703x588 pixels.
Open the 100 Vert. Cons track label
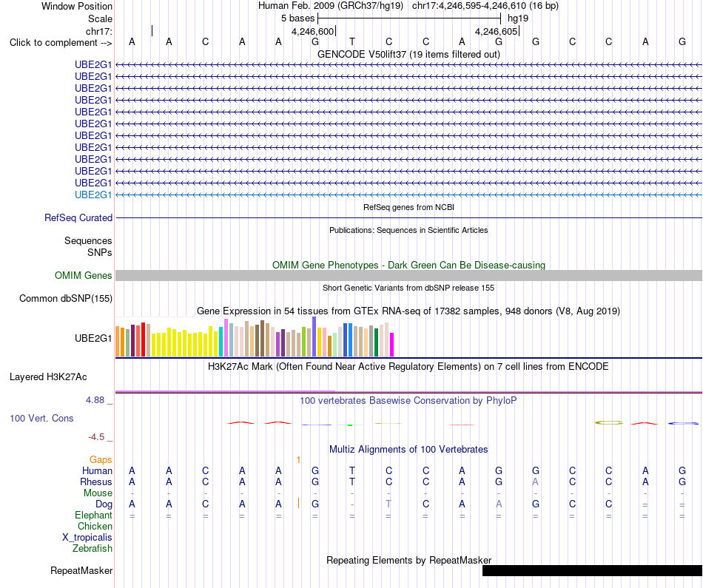click(41, 418)
